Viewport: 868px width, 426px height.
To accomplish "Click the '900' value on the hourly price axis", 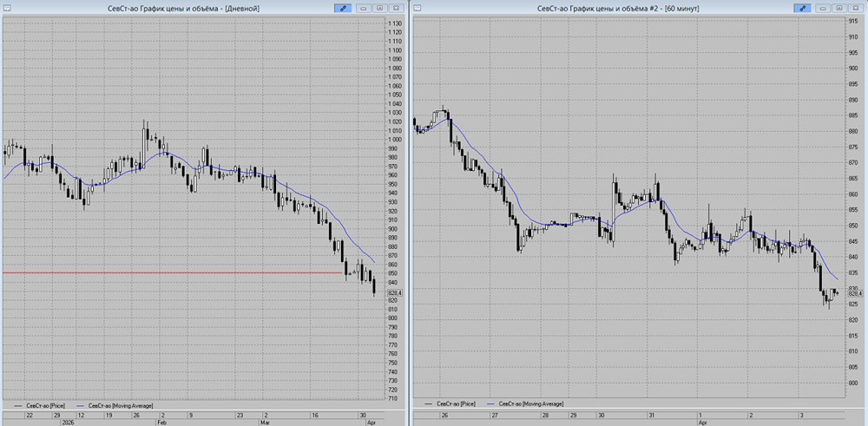I will [853, 68].
